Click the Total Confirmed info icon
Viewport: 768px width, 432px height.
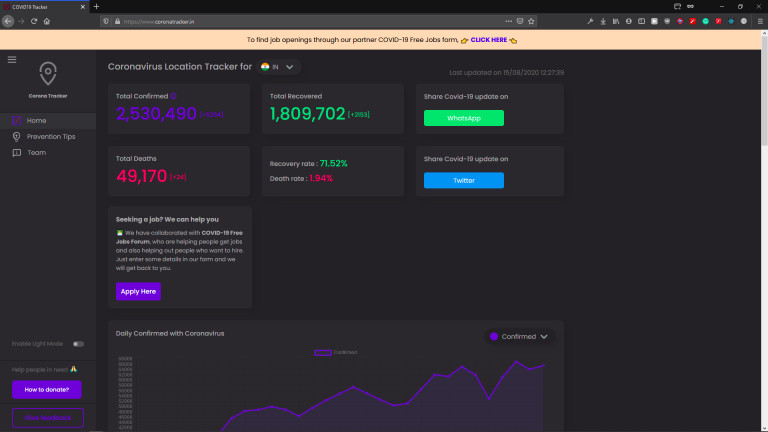point(173,96)
